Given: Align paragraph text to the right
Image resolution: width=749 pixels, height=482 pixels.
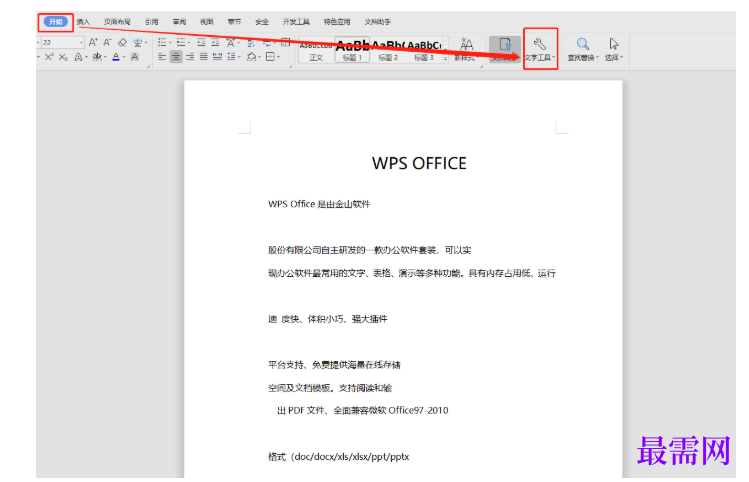Looking at the screenshot, I should tap(190, 57).
